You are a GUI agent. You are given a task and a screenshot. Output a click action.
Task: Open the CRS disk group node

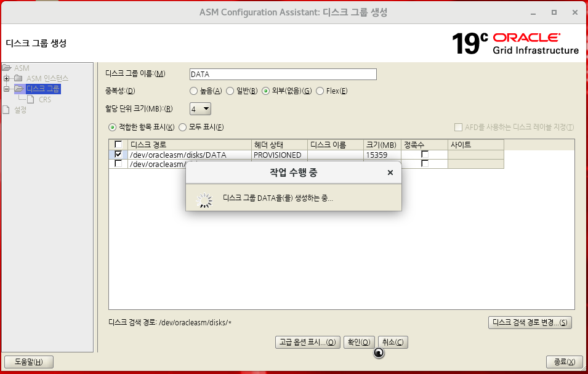pos(44,99)
